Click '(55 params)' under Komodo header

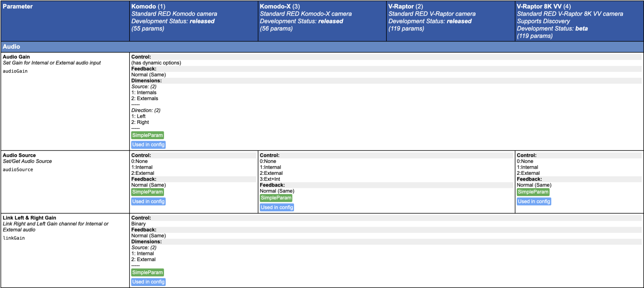point(148,29)
